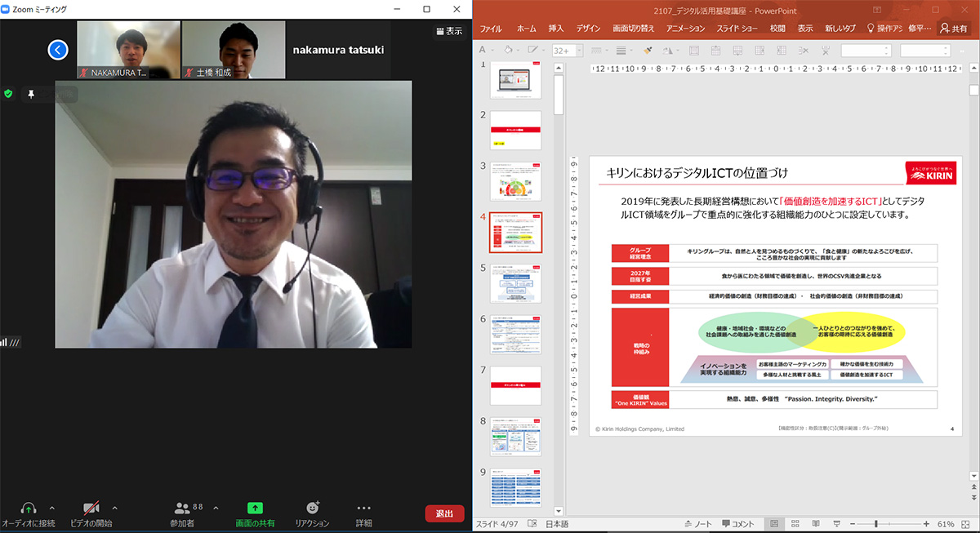The image size is (980, 533).
Task: Toggle the ノート notes pane button
Action: point(697,524)
